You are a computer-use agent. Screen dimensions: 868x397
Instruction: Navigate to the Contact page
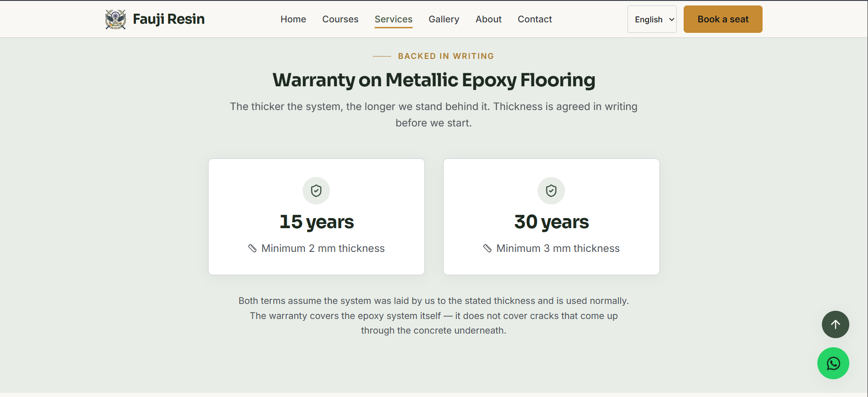[x=535, y=19]
